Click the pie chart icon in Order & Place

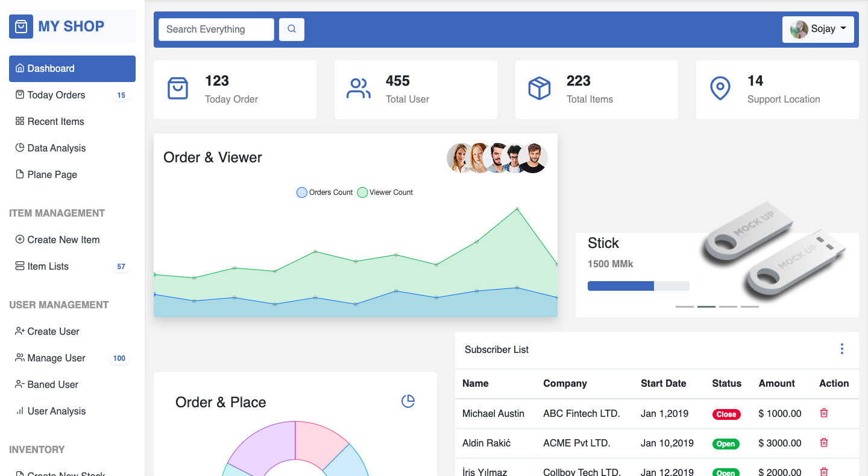click(x=408, y=401)
